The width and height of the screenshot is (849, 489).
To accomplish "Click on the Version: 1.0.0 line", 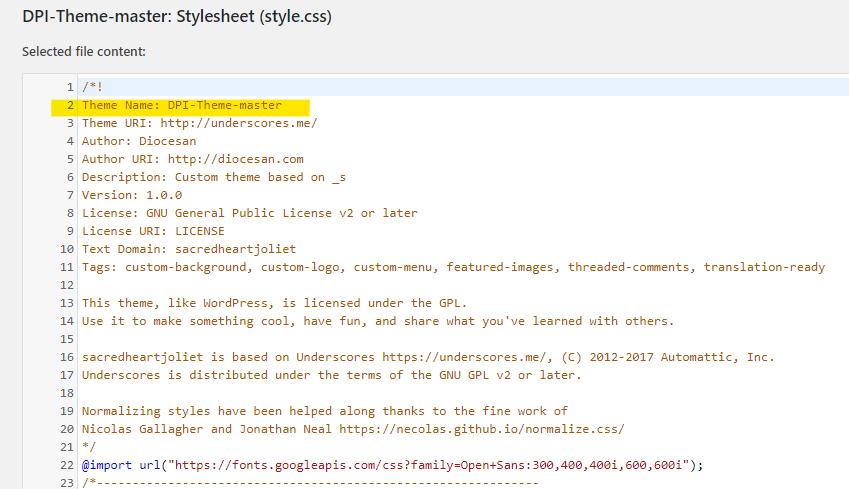I will pos(132,195).
